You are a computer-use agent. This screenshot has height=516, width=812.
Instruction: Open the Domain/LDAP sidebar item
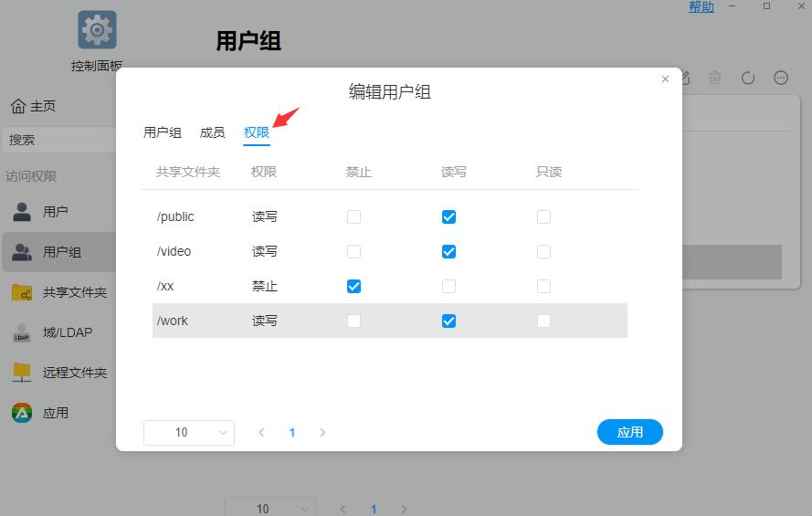[58, 332]
